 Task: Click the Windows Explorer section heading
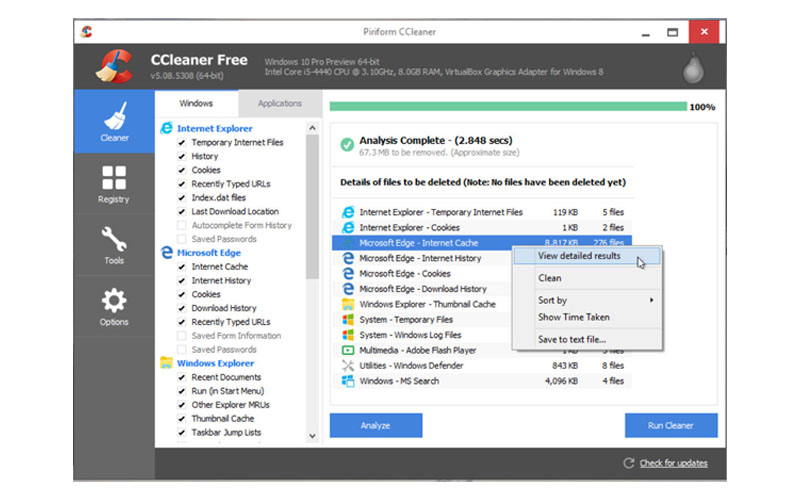(x=215, y=363)
